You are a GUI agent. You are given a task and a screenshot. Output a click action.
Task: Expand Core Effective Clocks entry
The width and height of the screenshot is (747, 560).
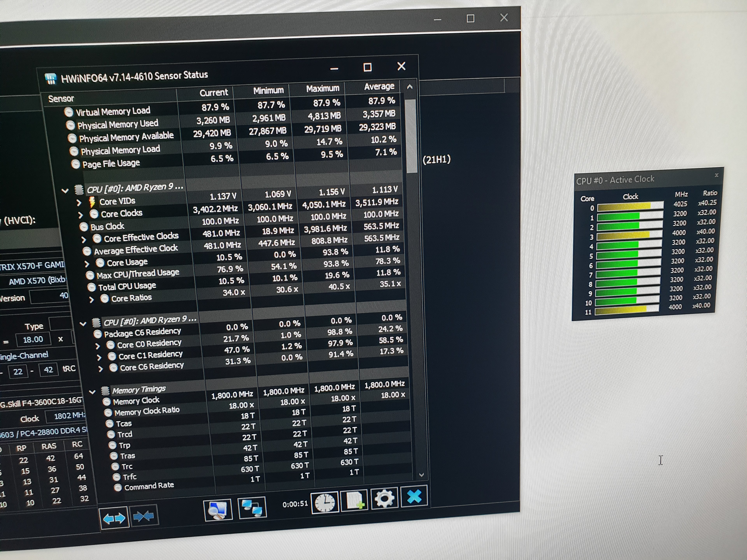[x=84, y=240]
